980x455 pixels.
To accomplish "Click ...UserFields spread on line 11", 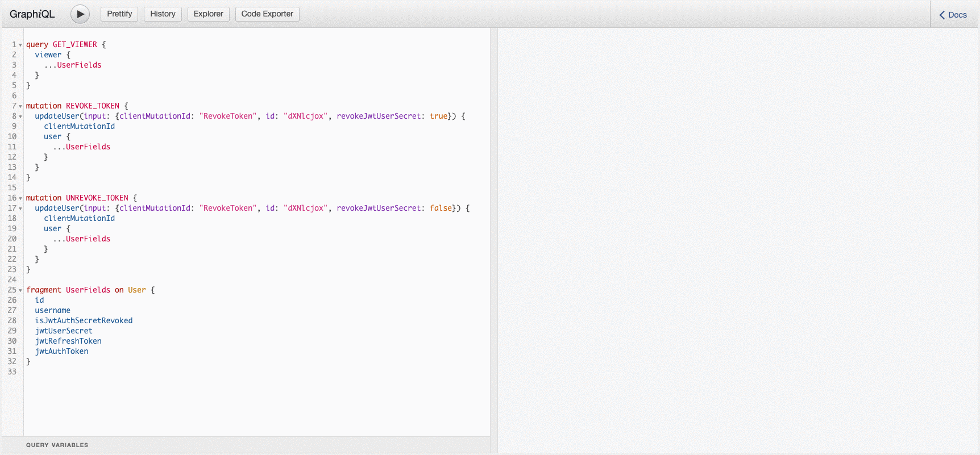I will pyautogui.click(x=82, y=147).
